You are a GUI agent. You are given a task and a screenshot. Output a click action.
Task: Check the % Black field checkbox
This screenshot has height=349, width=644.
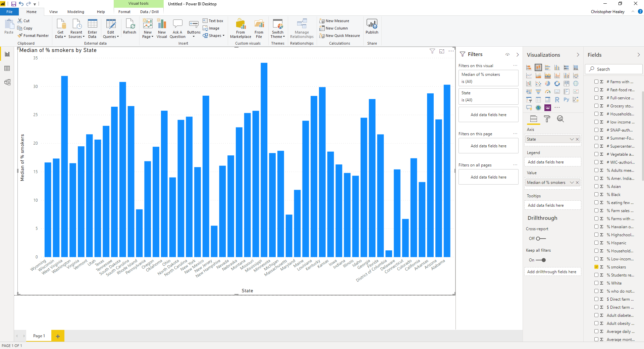tap(596, 195)
